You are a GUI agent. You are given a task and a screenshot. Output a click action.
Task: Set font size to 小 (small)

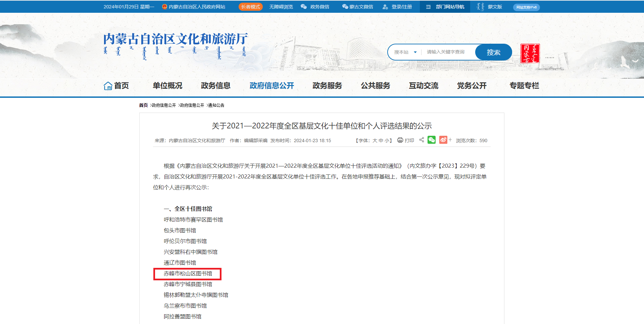click(387, 140)
